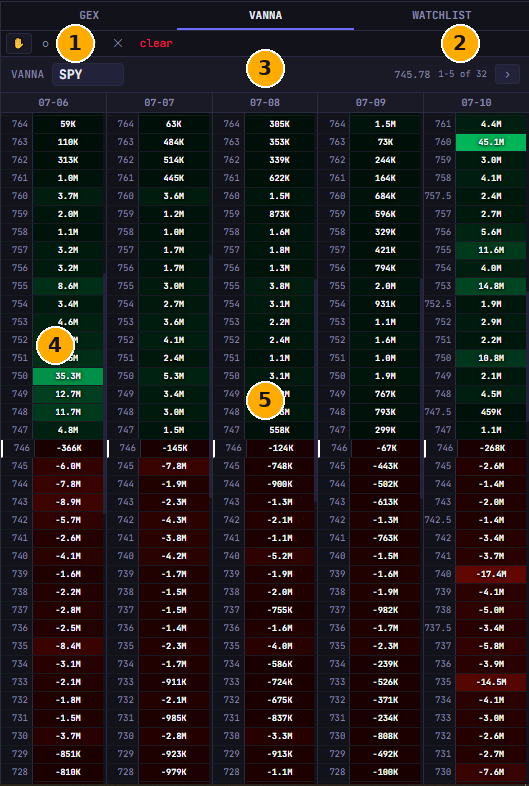The width and height of the screenshot is (529, 786).
Task: Activate the hand pan tool icon
Action: tap(19, 44)
